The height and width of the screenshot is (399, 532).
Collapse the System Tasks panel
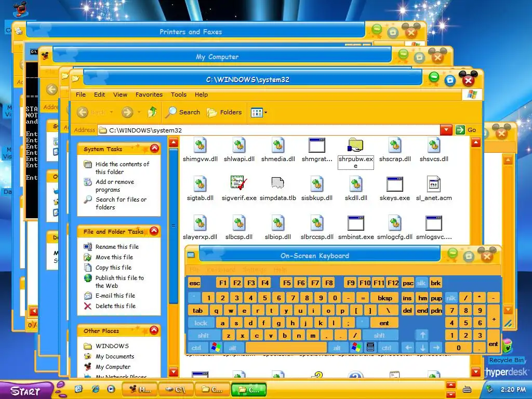click(154, 149)
